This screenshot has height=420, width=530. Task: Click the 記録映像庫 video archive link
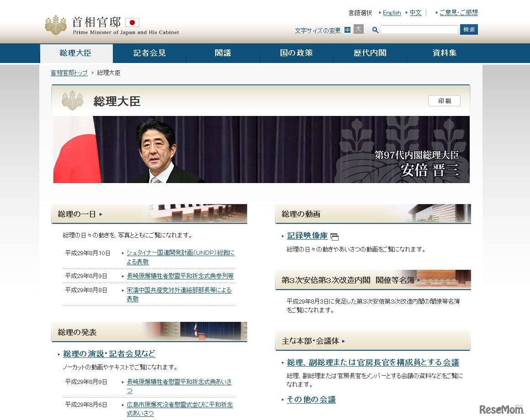tap(307, 236)
